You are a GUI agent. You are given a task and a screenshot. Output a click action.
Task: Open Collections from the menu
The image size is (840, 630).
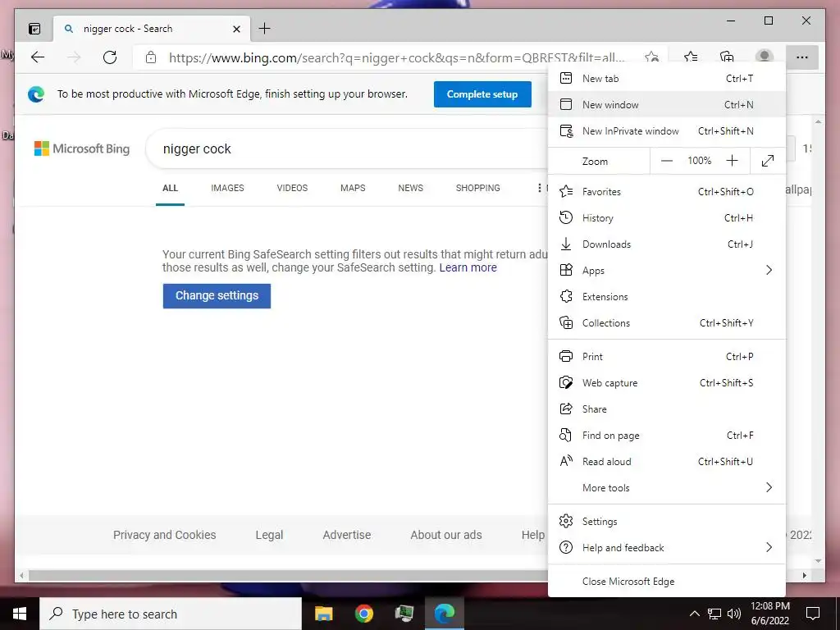point(667,323)
